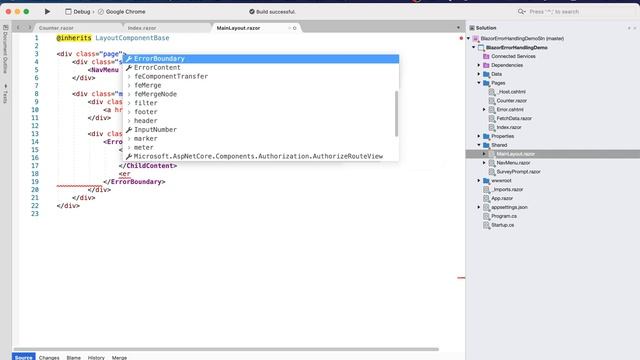Click the Build successful status message
Viewport: 640px width, 360px height.
click(x=272, y=12)
